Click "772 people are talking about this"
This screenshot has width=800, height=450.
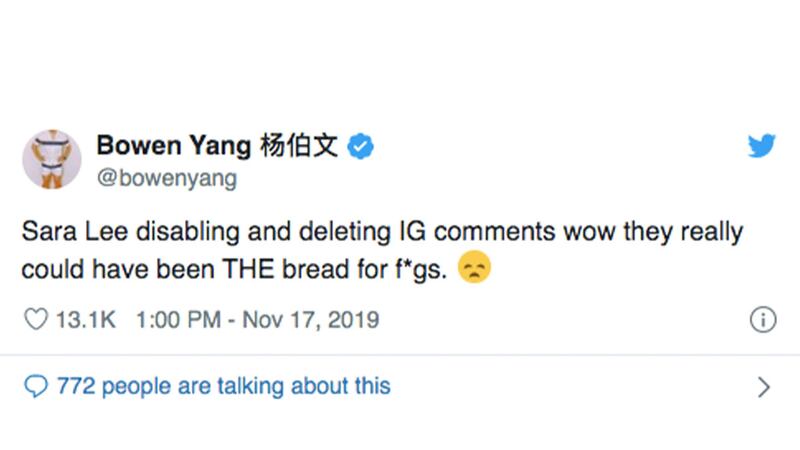point(220,385)
